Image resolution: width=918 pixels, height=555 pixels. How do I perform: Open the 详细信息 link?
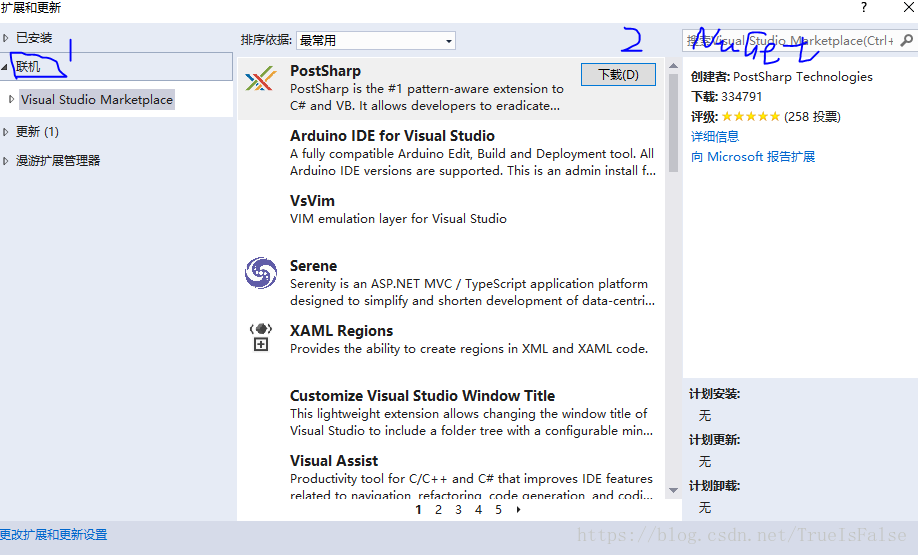coord(715,136)
